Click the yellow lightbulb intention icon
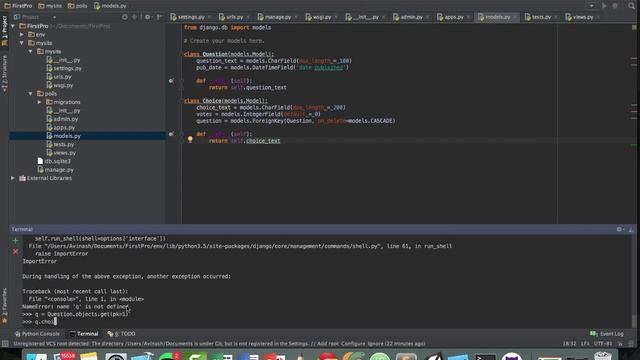Viewport: 640px width, 360px height. pyautogui.click(x=190, y=140)
